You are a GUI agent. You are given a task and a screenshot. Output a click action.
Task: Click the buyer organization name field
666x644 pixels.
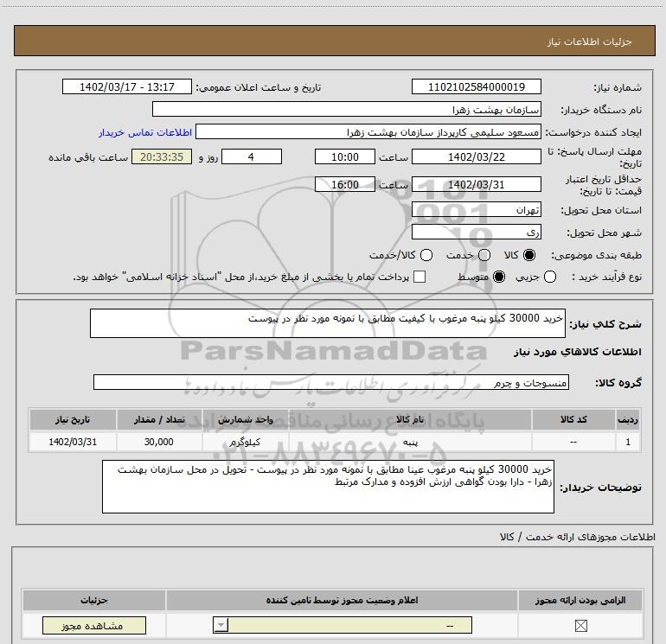tap(347, 109)
